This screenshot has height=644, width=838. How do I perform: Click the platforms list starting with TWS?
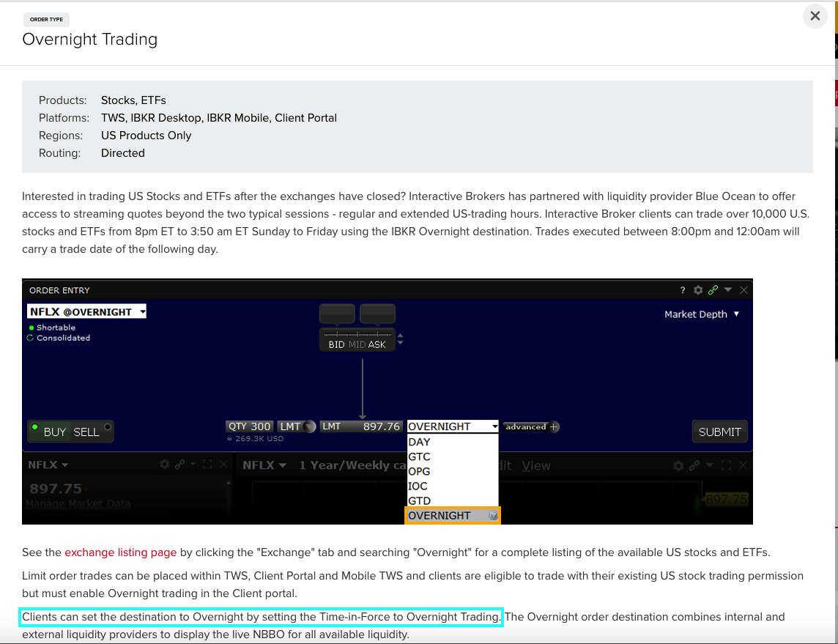point(218,118)
